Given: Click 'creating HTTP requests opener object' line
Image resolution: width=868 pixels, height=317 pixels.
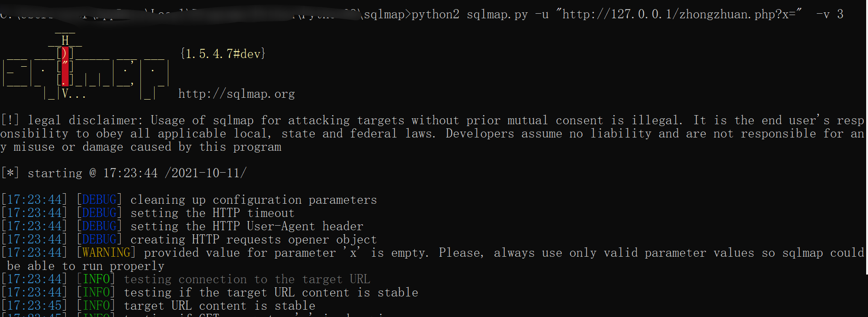Looking at the screenshot, I should click(x=253, y=240).
